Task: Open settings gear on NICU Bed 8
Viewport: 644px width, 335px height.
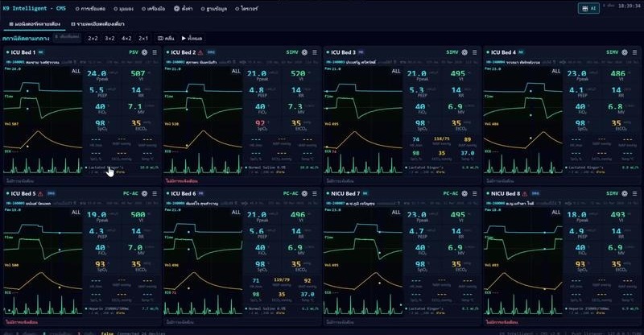Action: 625,193
